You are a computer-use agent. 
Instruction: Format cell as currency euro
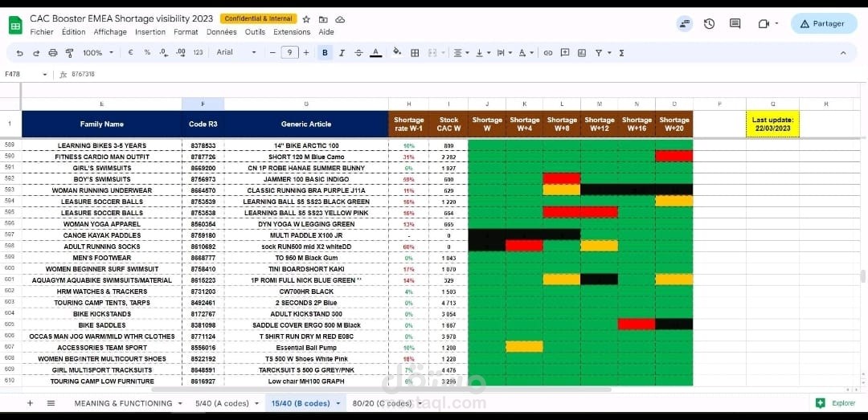(x=131, y=52)
